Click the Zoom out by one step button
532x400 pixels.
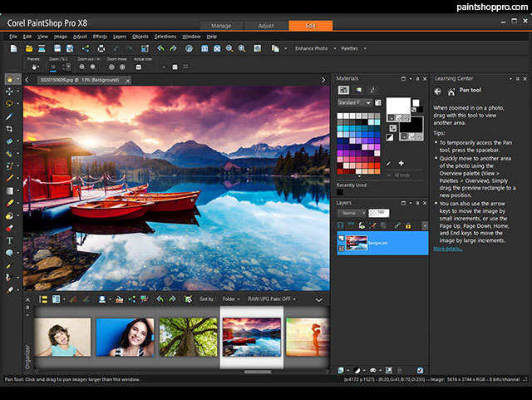[x=81, y=67]
